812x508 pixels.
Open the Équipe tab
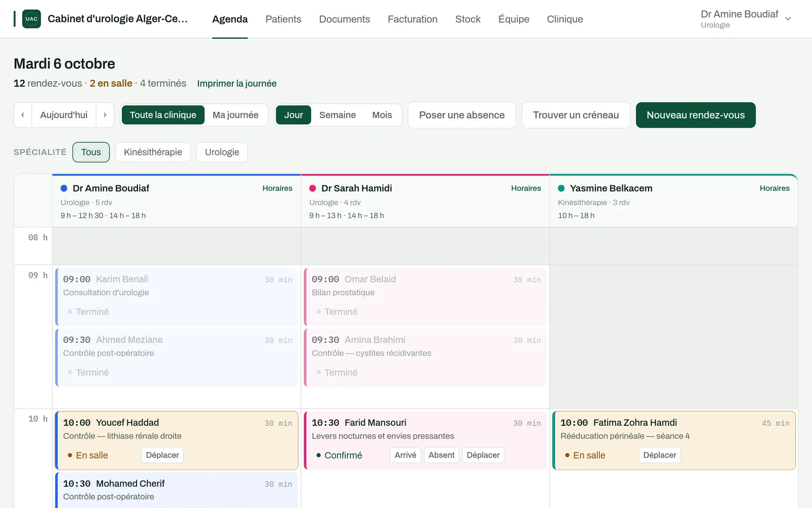click(x=514, y=19)
